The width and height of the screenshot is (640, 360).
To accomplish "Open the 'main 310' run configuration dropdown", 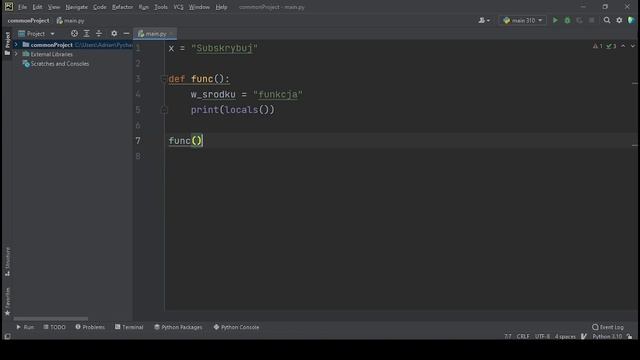I will 522,20.
